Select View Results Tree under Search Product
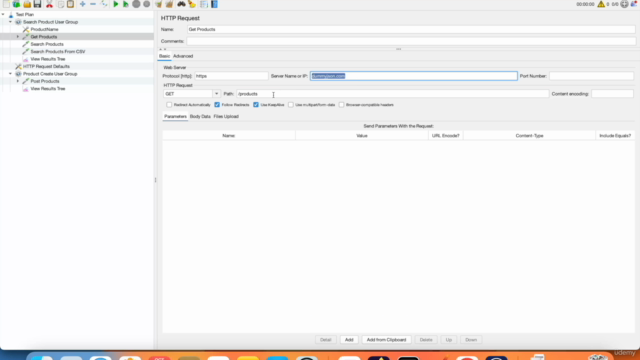640x360 pixels. point(48,59)
